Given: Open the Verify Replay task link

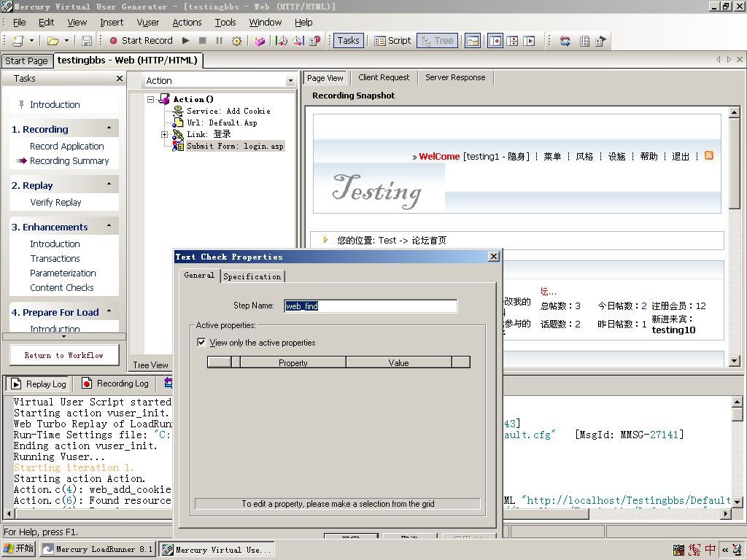Looking at the screenshot, I should (x=55, y=203).
